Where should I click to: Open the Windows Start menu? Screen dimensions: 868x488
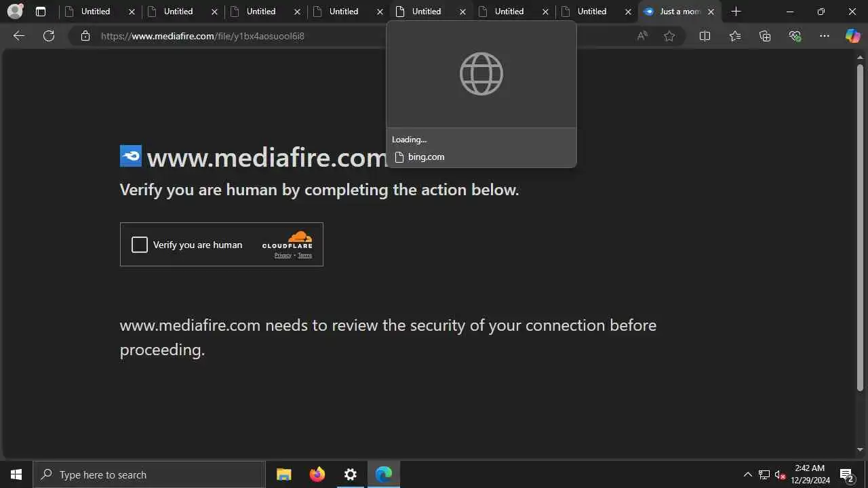tap(16, 474)
